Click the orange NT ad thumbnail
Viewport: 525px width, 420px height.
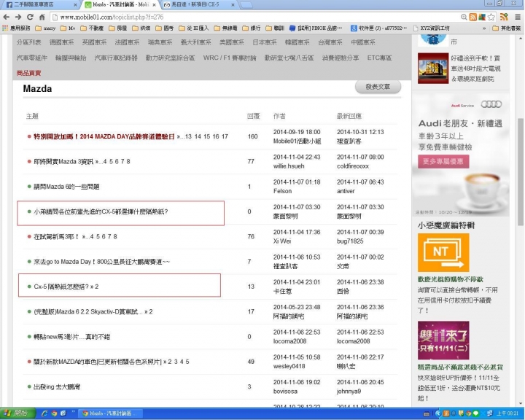coord(443,252)
